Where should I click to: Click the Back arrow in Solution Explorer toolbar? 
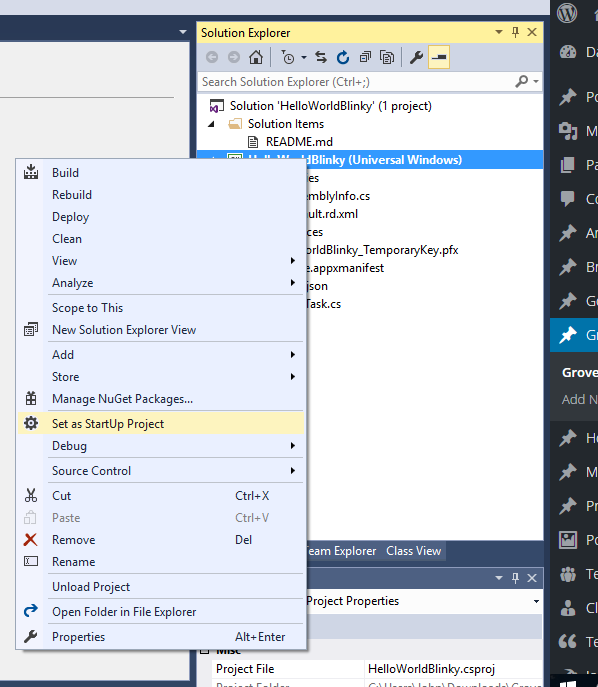coord(212,57)
